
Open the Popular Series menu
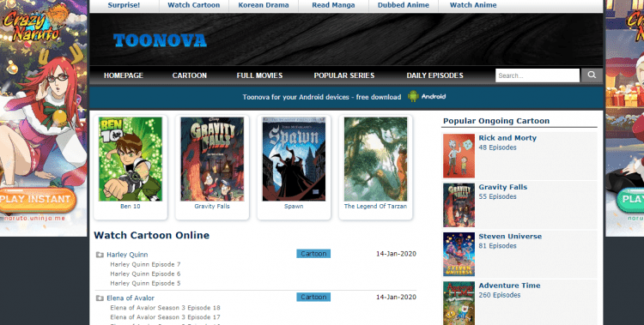(x=344, y=75)
